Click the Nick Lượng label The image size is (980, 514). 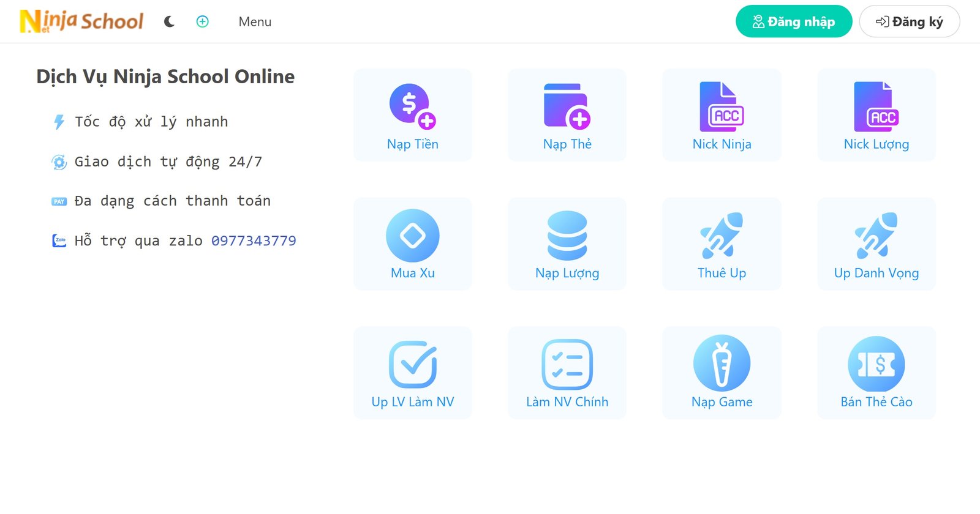pos(876,144)
